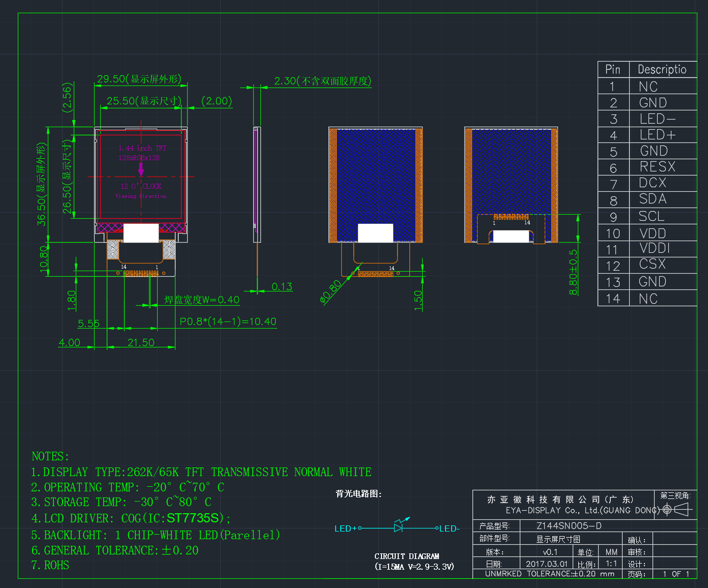Click the "8.80±0.5" dimension text
Screen dimensions: 708x588
point(573,272)
